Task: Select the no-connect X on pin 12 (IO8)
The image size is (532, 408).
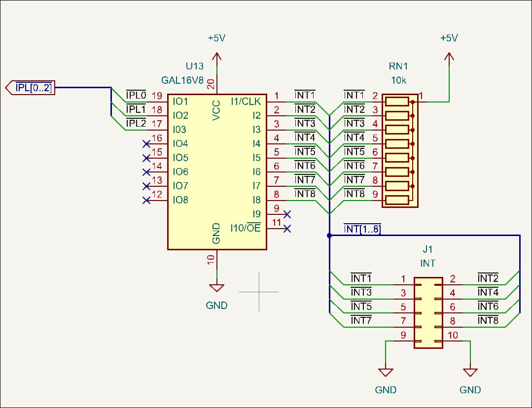Action: click(146, 201)
